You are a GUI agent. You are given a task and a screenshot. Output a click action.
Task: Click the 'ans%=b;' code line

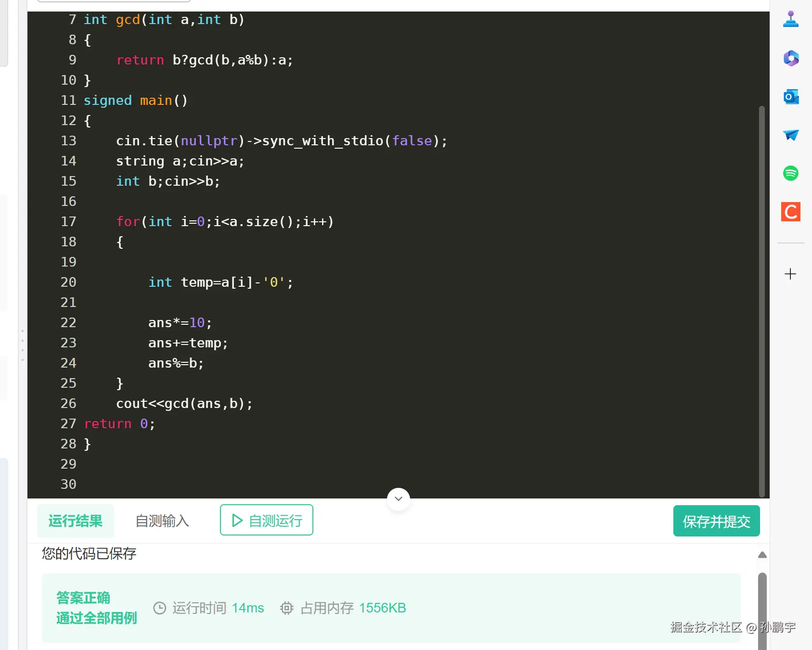(x=176, y=363)
